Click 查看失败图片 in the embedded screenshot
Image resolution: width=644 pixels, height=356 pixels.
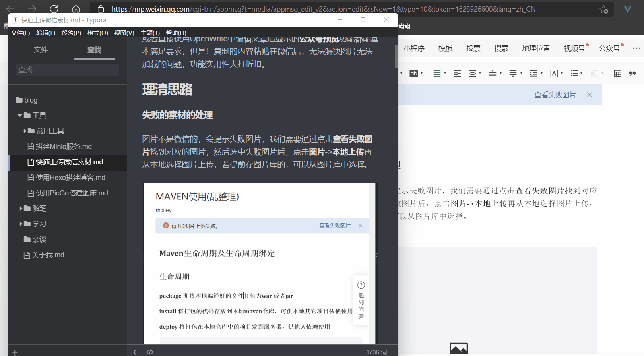pos(335,225)
